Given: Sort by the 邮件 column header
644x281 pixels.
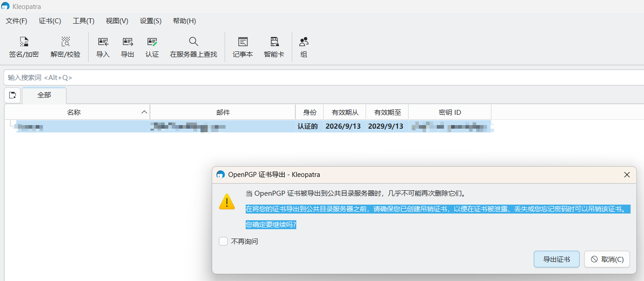Looking at the screenshot, I should coord(223,112).
